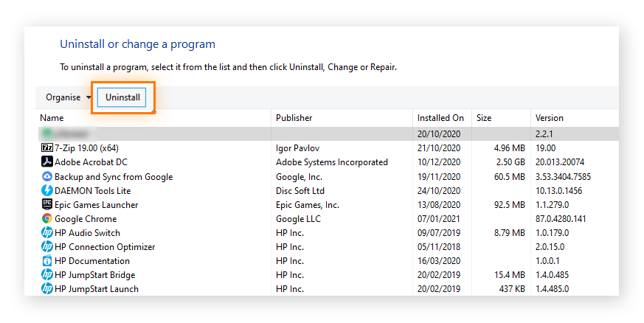Open the Organise dropdown menu

point(68,97)
